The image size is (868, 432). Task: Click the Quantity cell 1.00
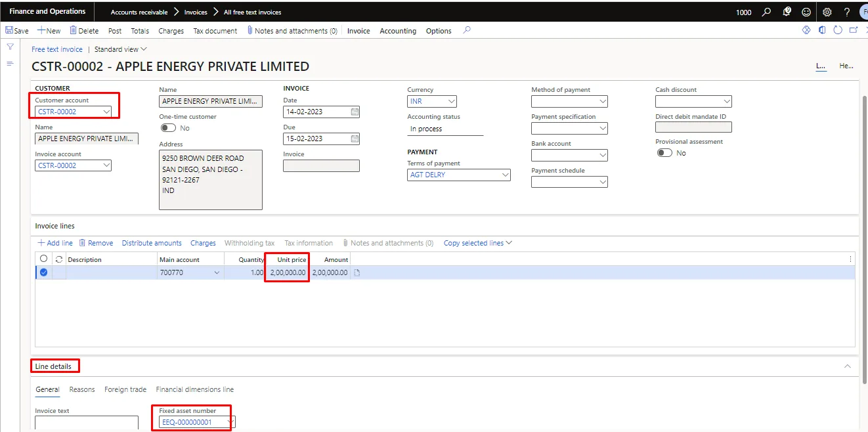[x=245, y=272]
